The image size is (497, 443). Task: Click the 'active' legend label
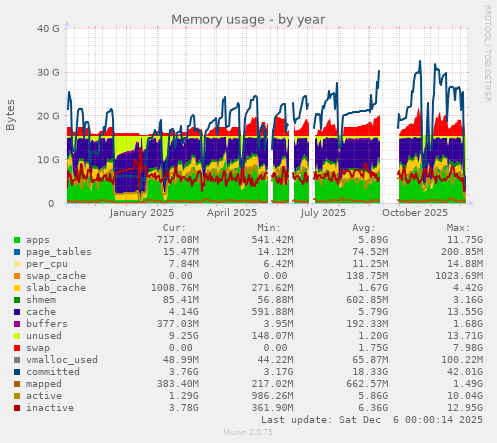(x=44, y=396)
